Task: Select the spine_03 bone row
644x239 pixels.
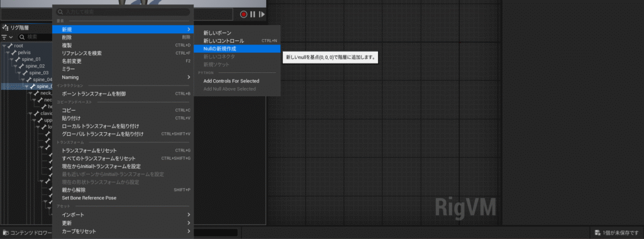Action: (26, 73)
